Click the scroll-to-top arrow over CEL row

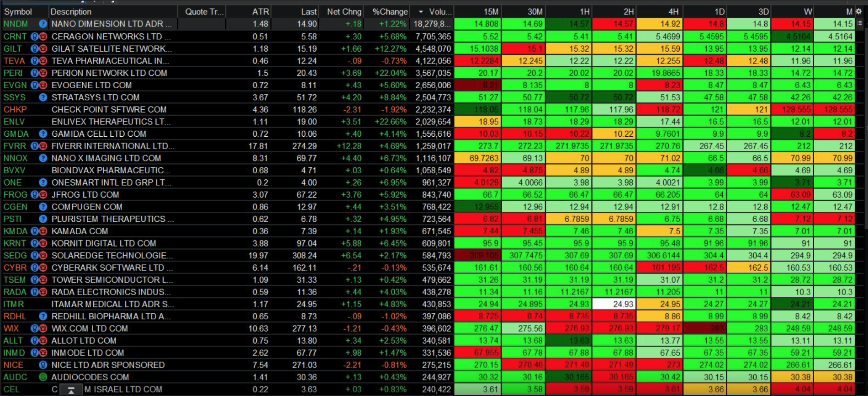click(x=71, y=390)
